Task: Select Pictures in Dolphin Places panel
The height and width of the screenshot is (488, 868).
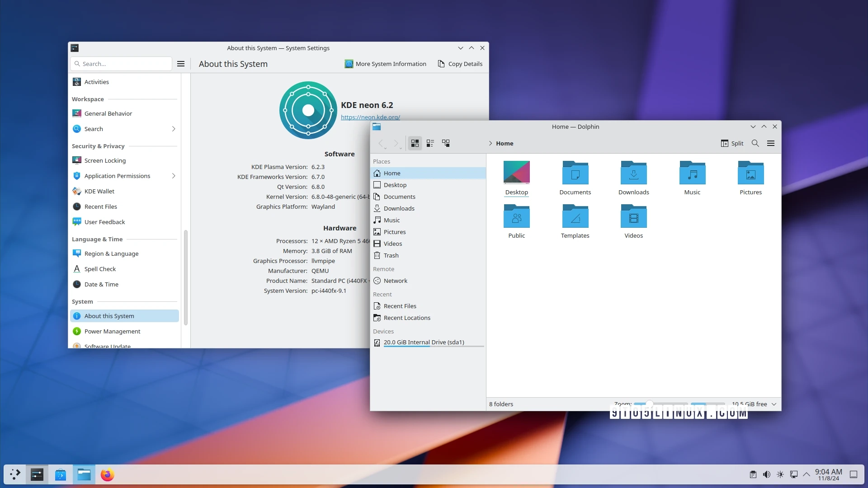Action: [x=428, y=232]
